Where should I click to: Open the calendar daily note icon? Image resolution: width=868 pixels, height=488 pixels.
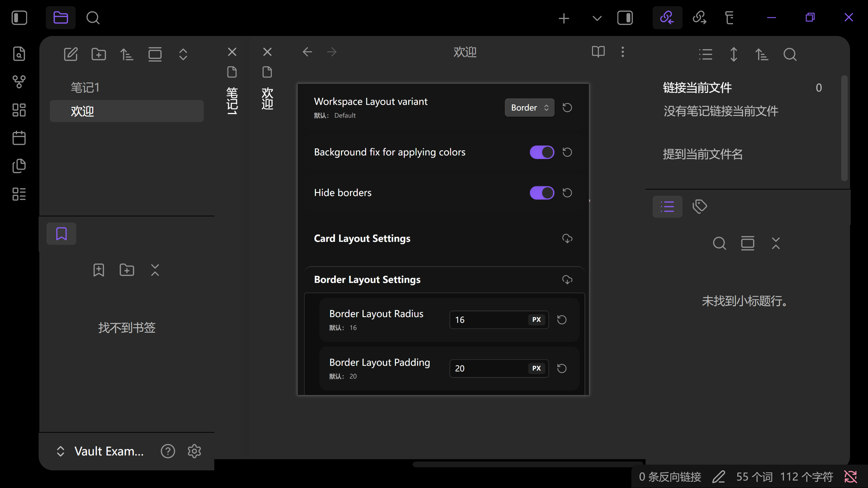19,138
